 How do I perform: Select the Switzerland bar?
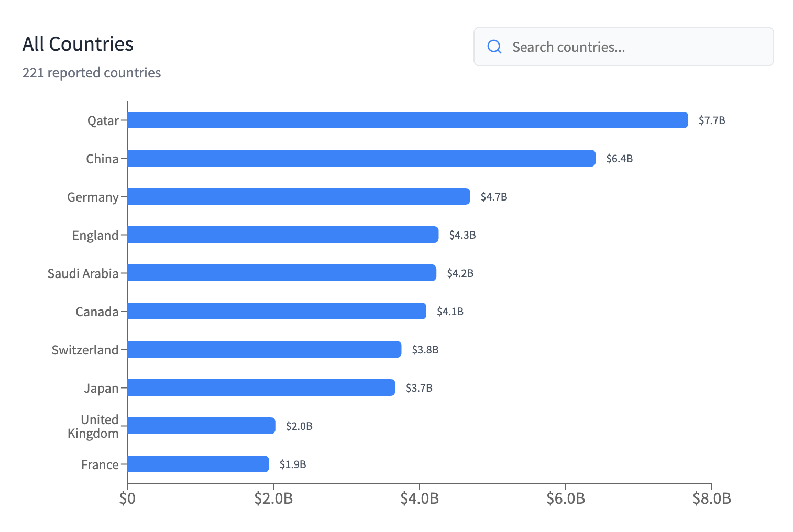coord(264,349)
